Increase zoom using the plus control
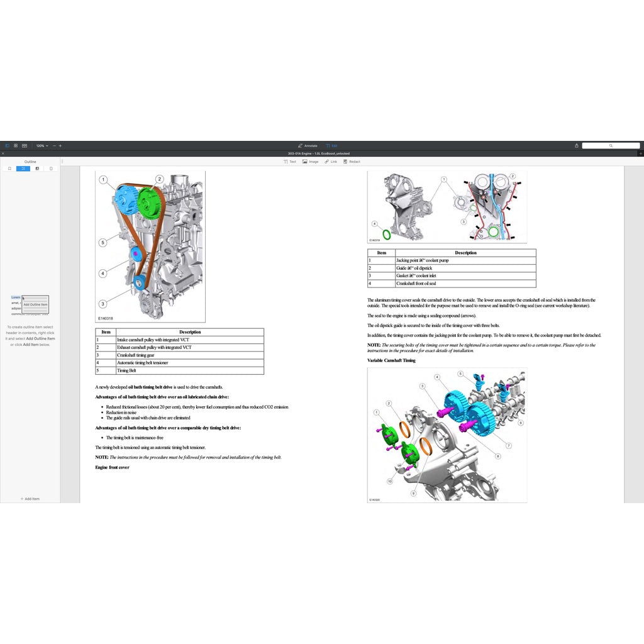Image resolution: width=644 pixels, height=644 pixels. 60,145
